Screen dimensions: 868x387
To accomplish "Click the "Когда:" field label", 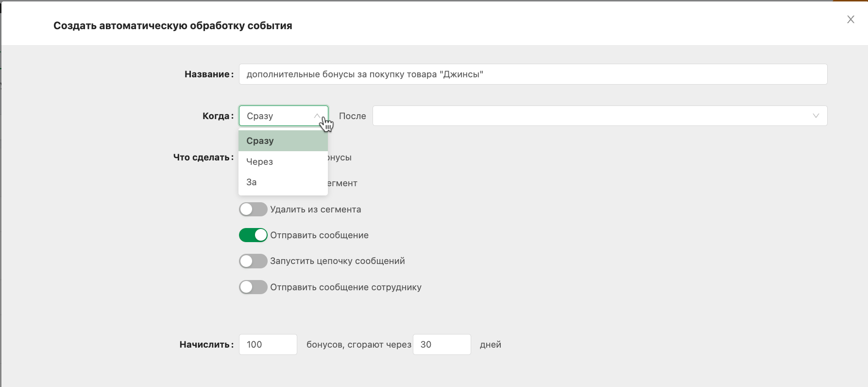I will (x=218, y=116).
